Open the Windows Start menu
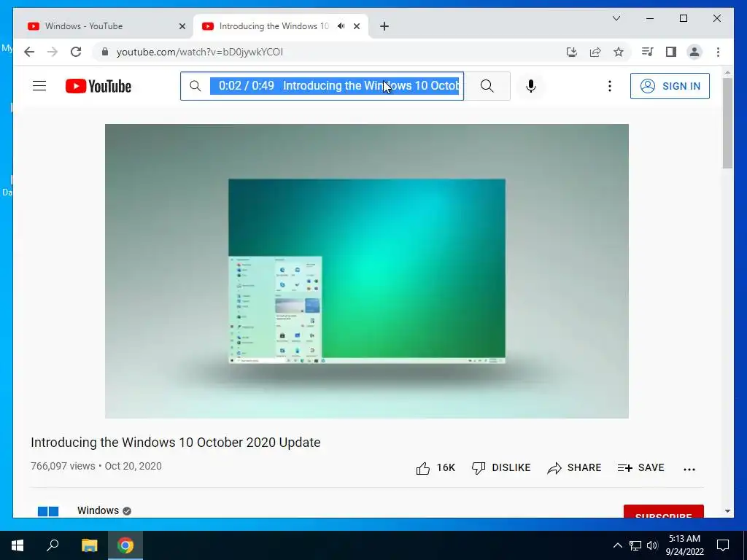Viewport: 747px width, 560px height. point(18,545)
